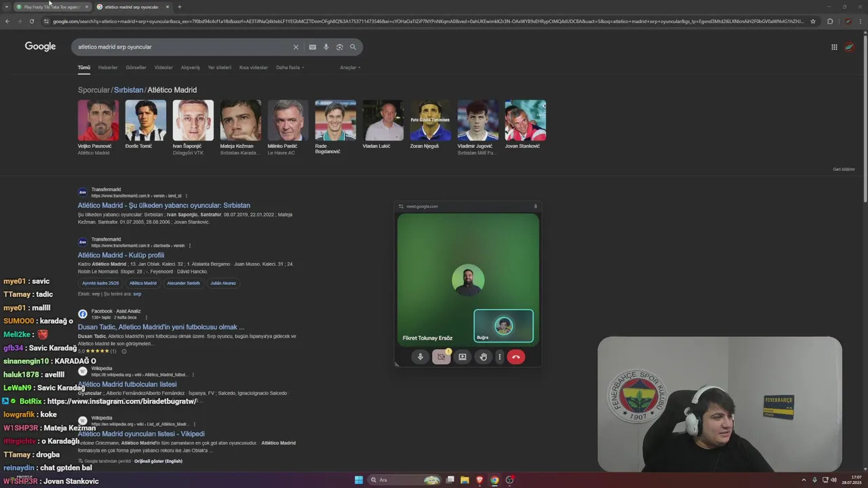Start a voice search with the microphone
This screenshot has height=488, width=868.
(x=326, y=47)
